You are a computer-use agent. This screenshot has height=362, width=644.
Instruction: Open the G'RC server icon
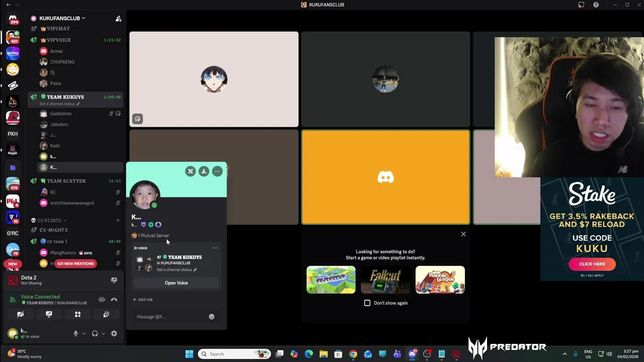(x=13, y=233)
